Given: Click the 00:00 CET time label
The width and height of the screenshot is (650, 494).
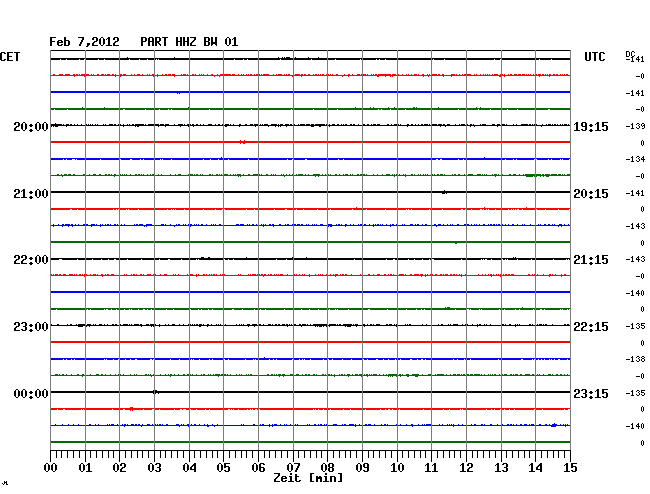Looking at the screenshot, I should click(30, 393).
